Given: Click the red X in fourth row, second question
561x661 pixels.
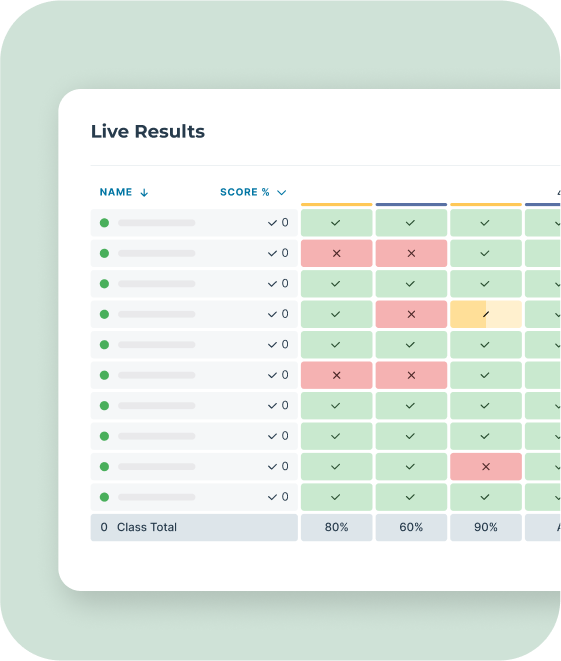Looking at the screenshot, I should coord(411,314).
